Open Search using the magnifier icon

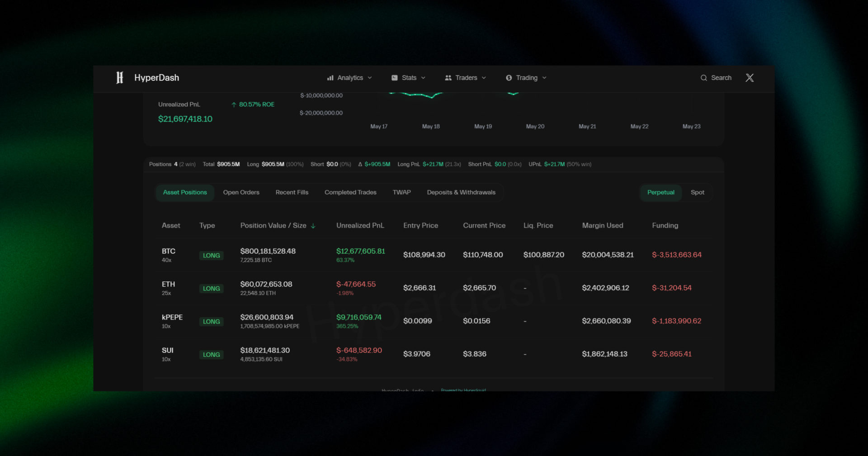703,78
